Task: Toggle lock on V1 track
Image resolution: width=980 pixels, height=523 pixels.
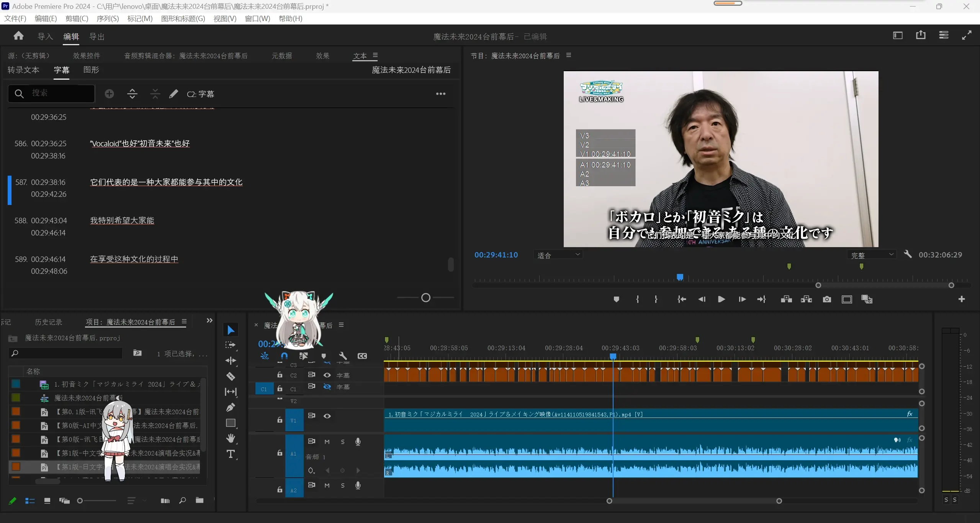Action: click(x=280, y=420)
